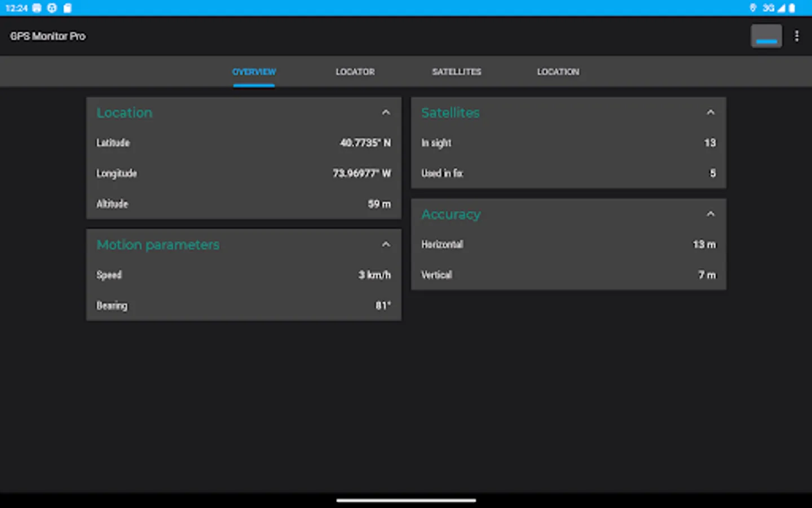Click the Motion parameters card title
The height and width of the screenshot is (508, 812).
158,245
